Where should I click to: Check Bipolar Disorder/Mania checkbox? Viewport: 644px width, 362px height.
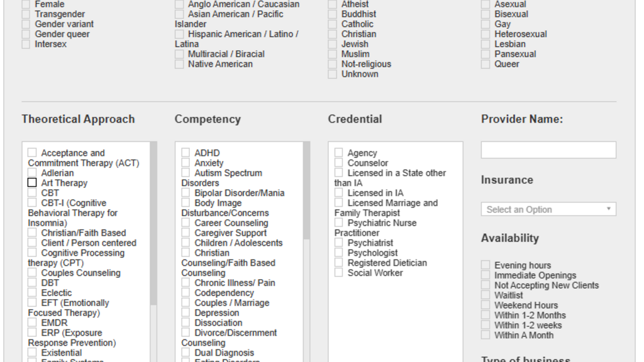pyautogui.click(x=186, y=192)
